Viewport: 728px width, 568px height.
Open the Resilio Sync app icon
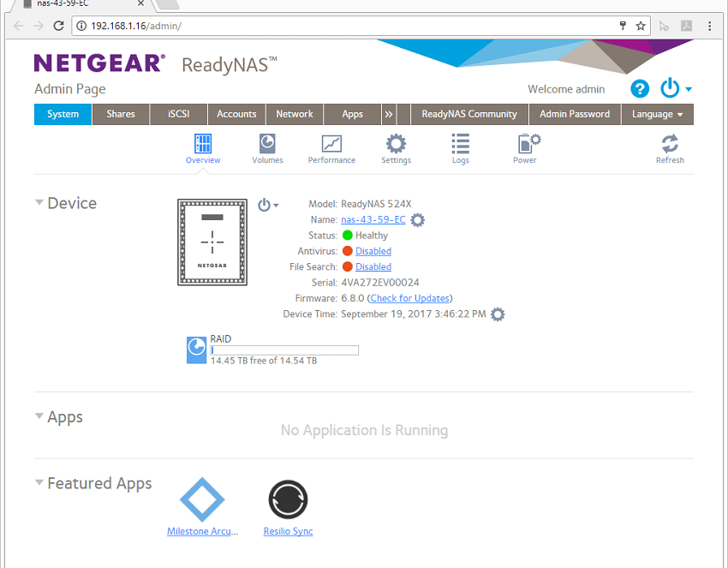point(288,499)
